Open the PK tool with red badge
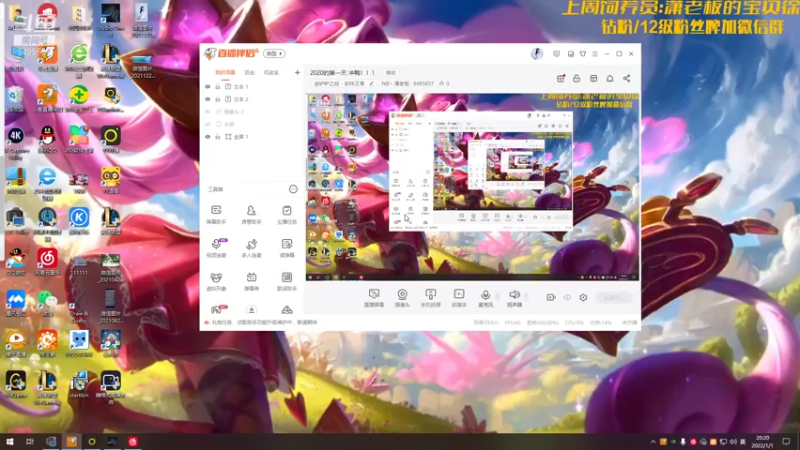 (217, 309)
